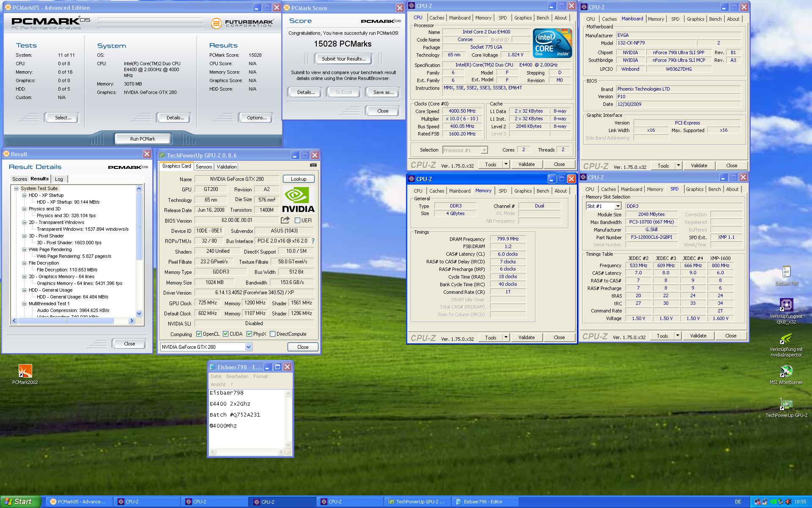Open the MSI Afterburner desktop icon

click(786, 374)
